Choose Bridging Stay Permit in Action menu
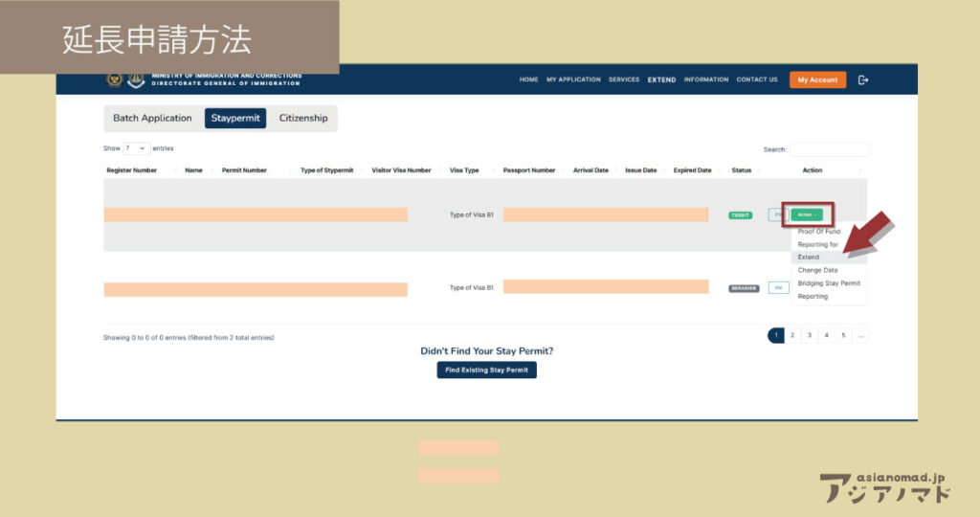Viewport: 980px width, 517px height. pos(829,283)
